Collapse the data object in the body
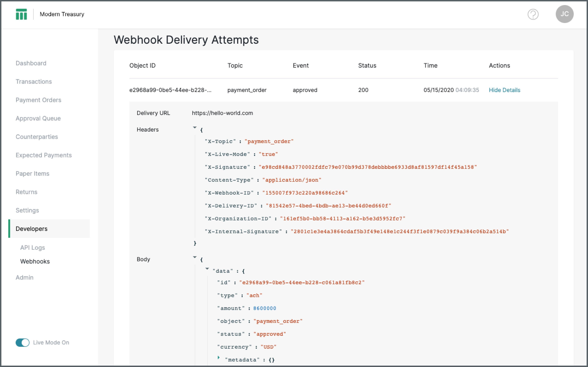The image size is (588, 367). point(207,268)
